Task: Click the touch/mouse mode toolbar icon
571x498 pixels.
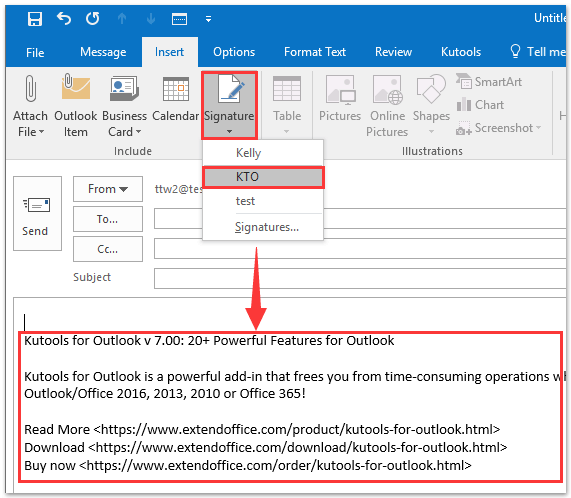Action: (x=180, y=19)
